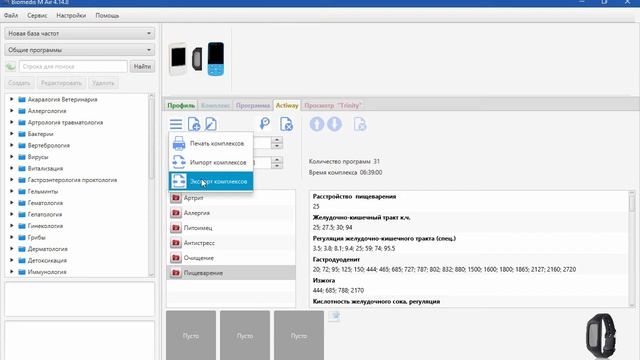Image resolution: width=640 pixels, height=360 pixels.
Task: Expand the Вертебрология tree node
Action: [11, 145]
